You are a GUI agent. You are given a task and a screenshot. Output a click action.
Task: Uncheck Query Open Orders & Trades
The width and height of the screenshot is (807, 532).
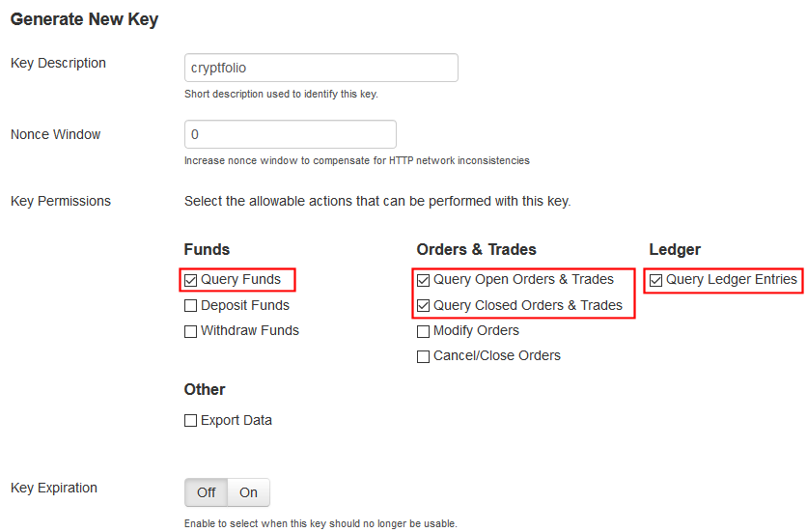pyautogui.click(x=424, y=281)
